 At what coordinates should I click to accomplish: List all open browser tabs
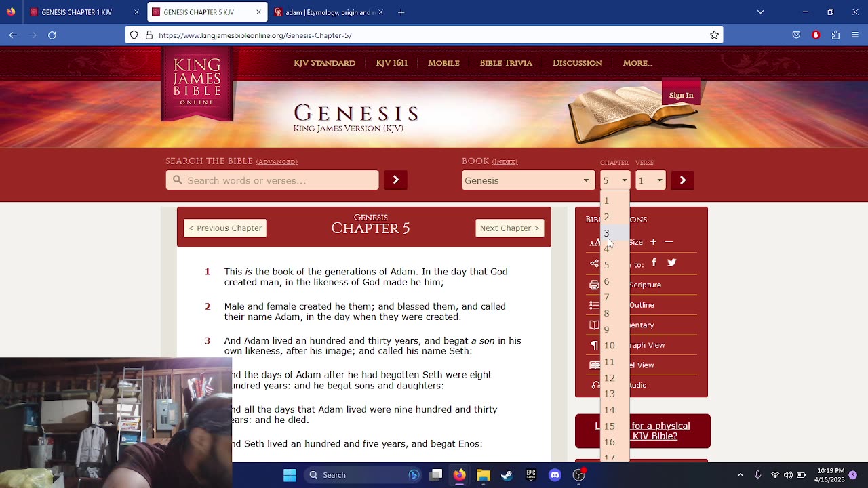pyautogui.click(x=760, y=12)
